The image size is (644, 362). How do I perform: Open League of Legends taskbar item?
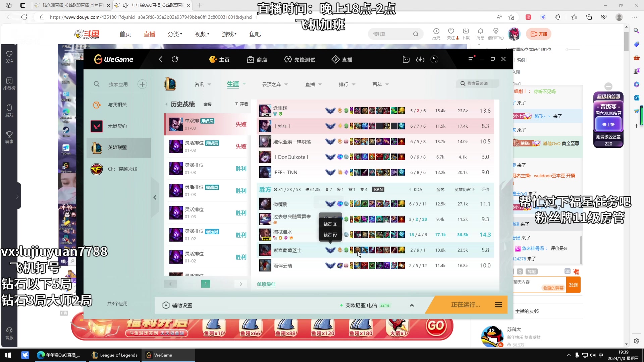coord(115,355)
